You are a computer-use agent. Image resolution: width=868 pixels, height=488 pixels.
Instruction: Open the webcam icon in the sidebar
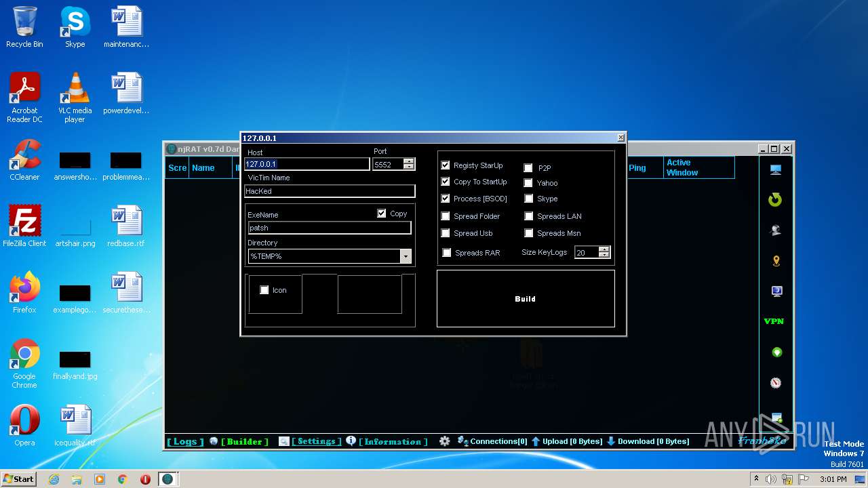[776, 230]
